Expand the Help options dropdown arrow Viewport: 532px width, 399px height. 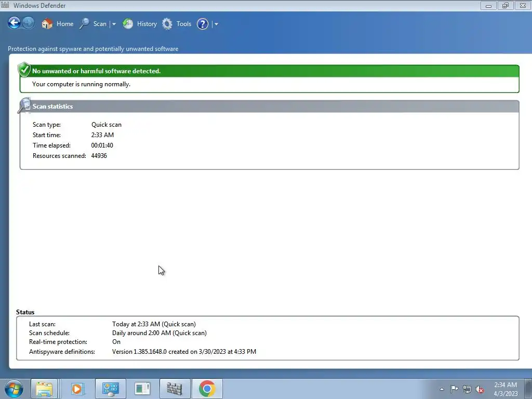216,24
